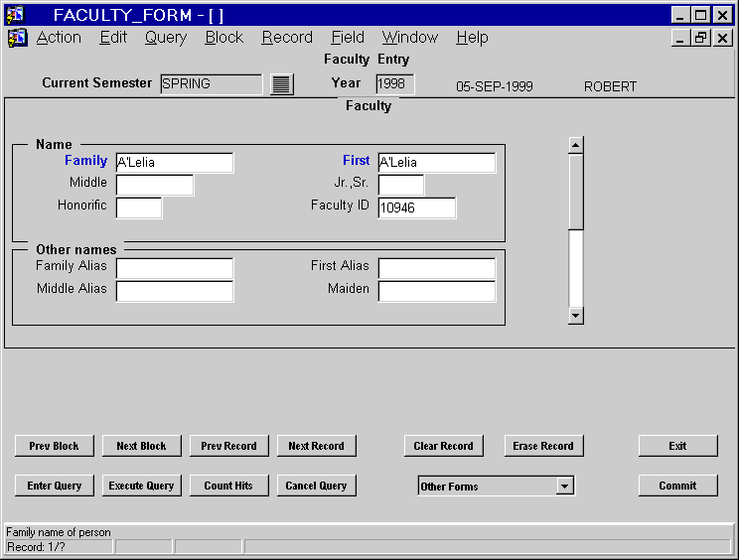Click the Honorific field
Image resolution: width=739 pixels, height=560 pixels.
(x=139, y=208)
